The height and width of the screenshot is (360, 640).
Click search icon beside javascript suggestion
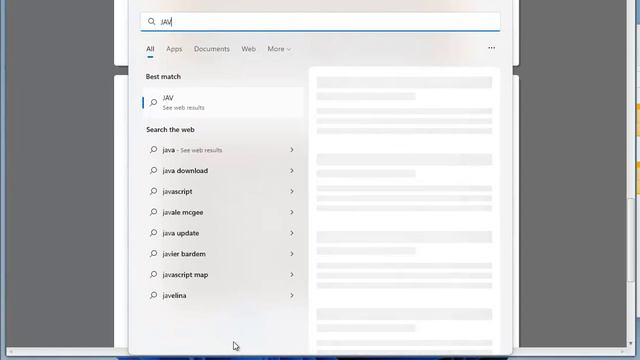(x=153, y=191)
